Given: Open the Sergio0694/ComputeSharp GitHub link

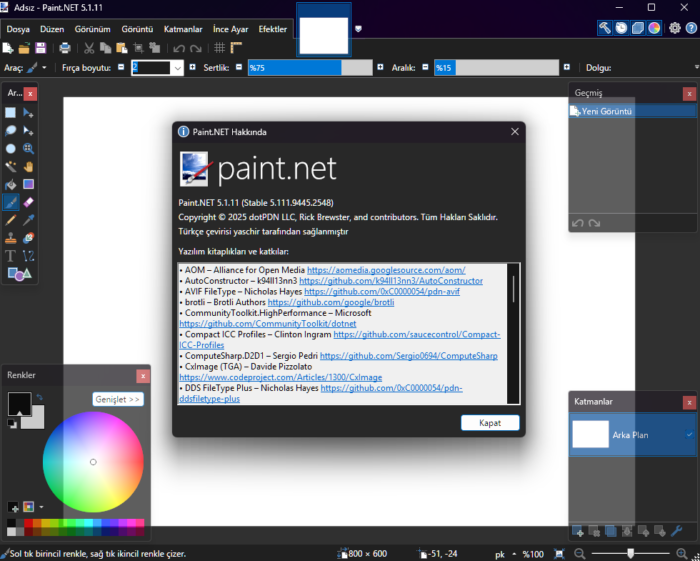Looking at the screenshot, I should 408,356.
